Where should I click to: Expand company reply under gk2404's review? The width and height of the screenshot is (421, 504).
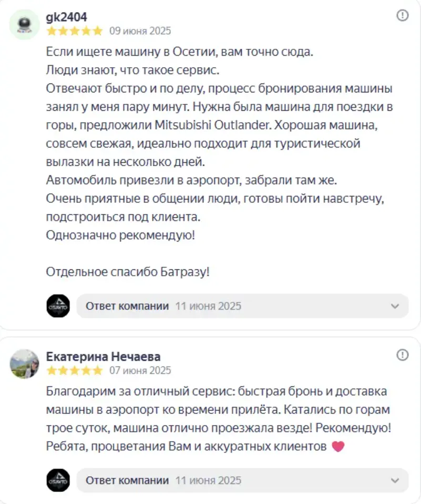[395, 306]
